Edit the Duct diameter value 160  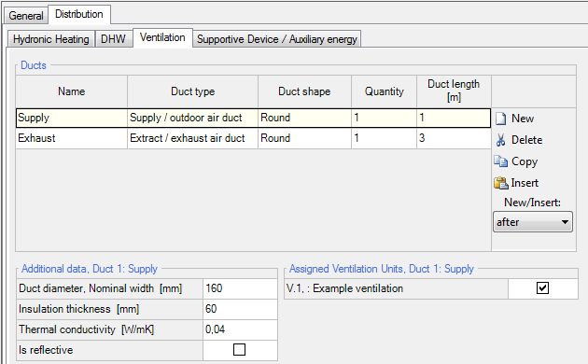click(x=240, y=288)
